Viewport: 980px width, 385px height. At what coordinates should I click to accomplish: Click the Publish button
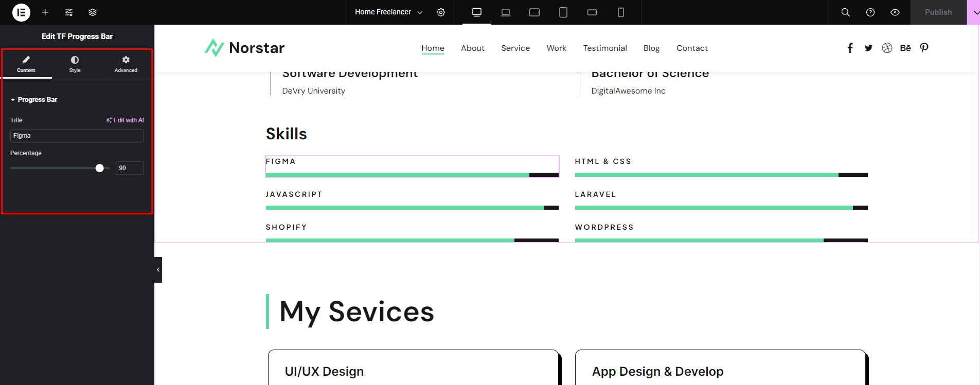[x=938, y=12]
